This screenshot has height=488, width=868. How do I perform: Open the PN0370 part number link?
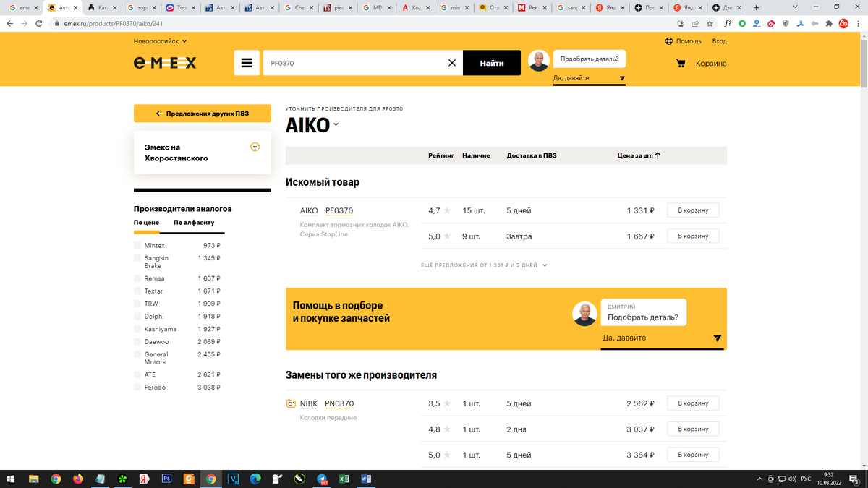[339, 403]
